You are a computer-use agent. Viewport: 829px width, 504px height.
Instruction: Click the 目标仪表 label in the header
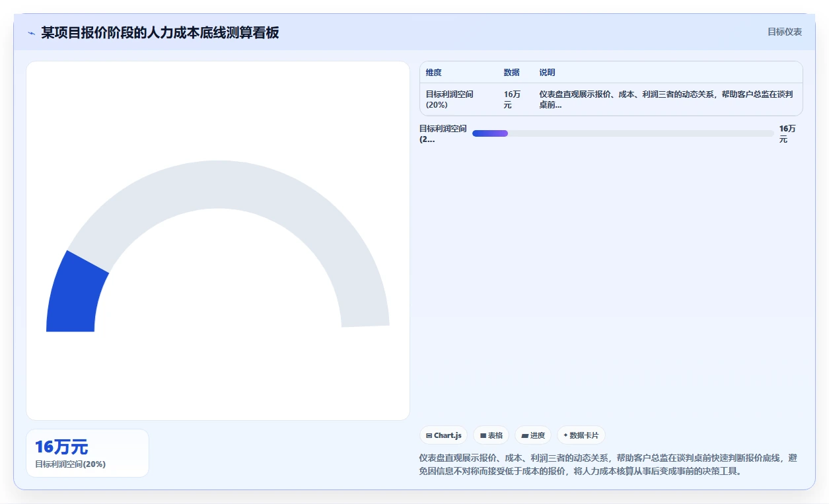pyautogui.click(x=785, y=32)
